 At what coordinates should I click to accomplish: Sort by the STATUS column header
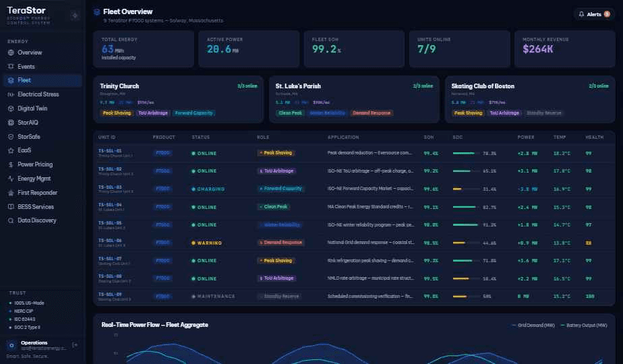point(201,137)
